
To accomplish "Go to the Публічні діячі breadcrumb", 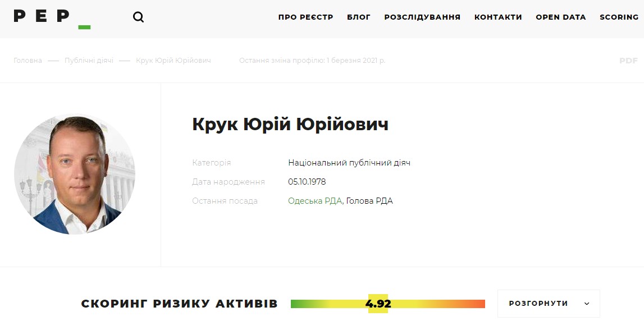I will tap(89, 61).
